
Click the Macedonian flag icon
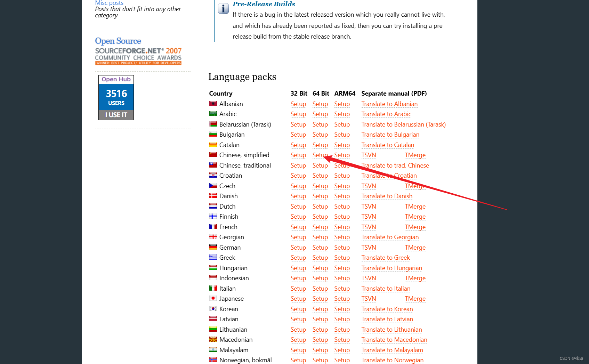[213, 339]
